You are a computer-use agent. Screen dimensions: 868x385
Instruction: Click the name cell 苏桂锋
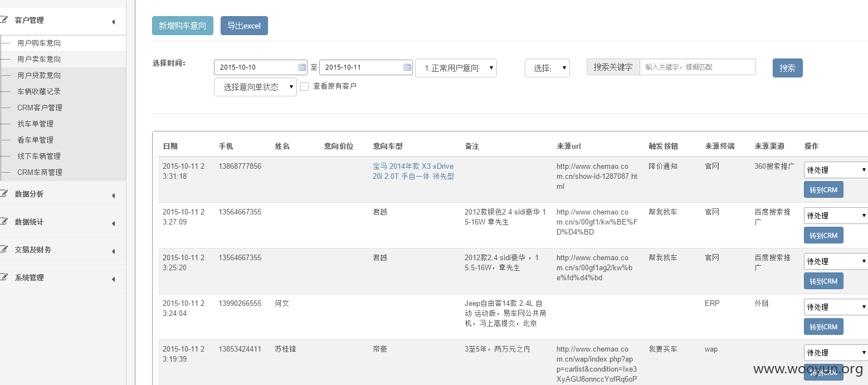285,349
